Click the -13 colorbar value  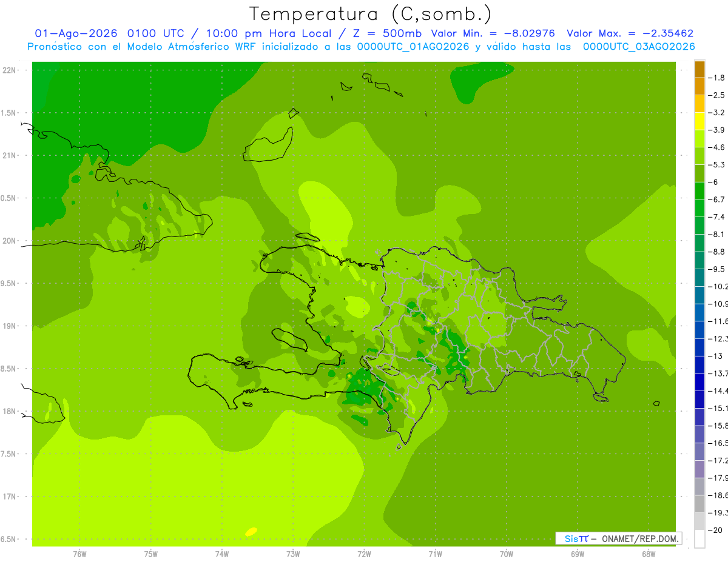click(716, 356)
